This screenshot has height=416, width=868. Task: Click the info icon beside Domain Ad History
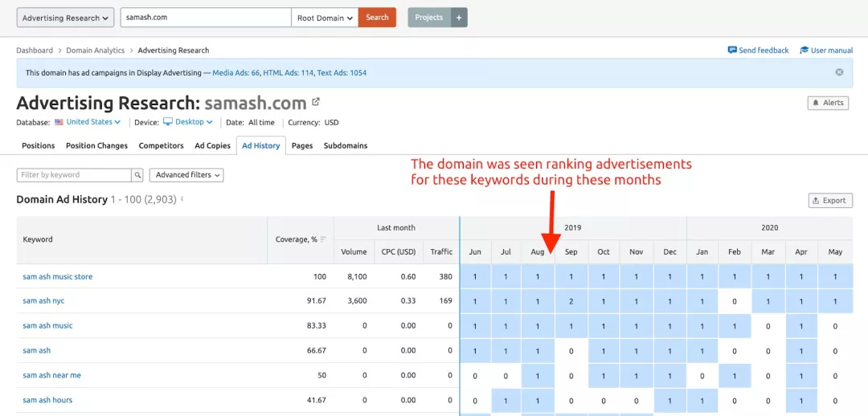pos(182,198)
